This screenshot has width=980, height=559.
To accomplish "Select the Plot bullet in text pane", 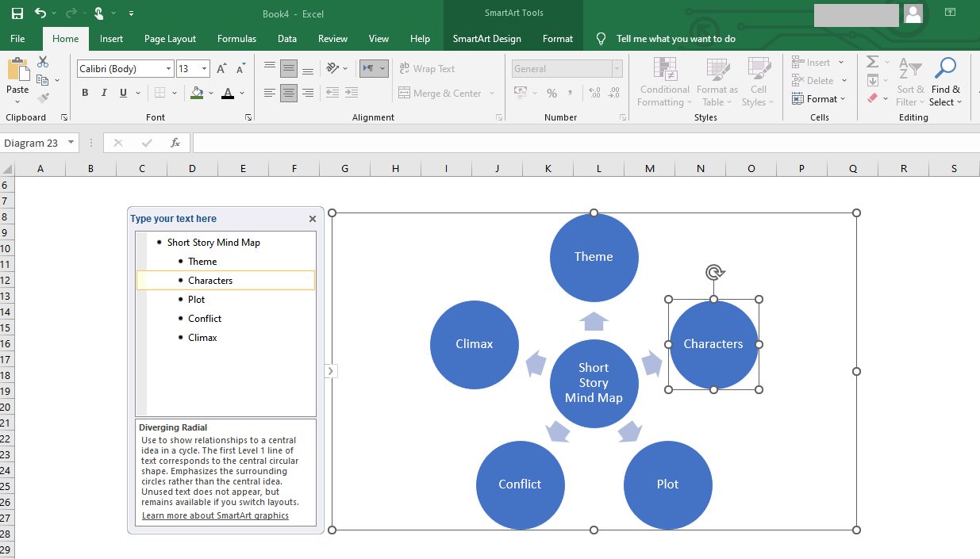I will (196, 300).
